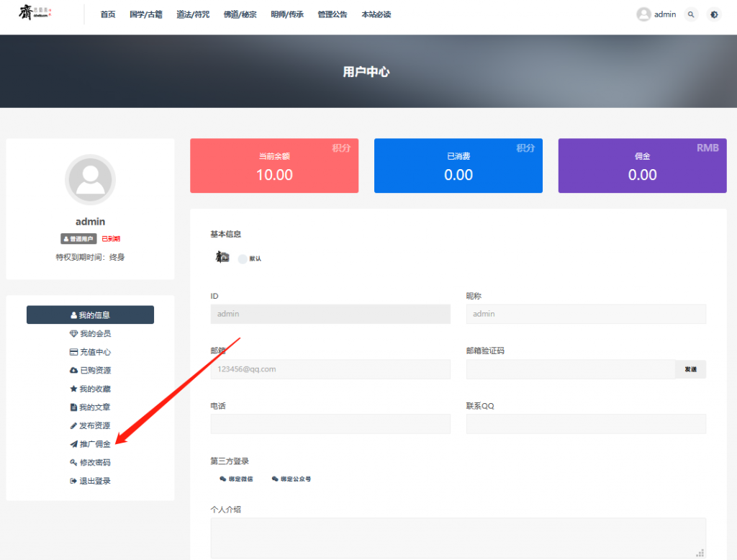Click the admin avatar in top bar
737x560 pixels.
pyautogui.click(x=643, y=14)
